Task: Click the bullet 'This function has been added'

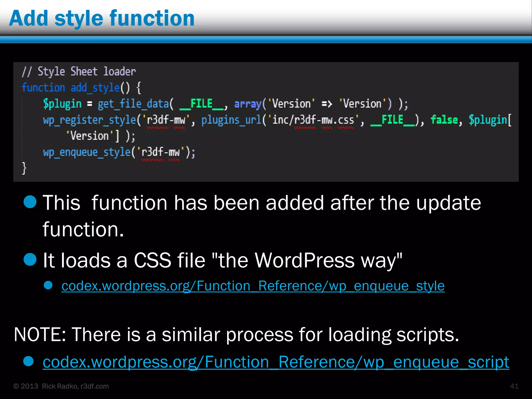Action: pyautogui.click(x=262, y=216)
